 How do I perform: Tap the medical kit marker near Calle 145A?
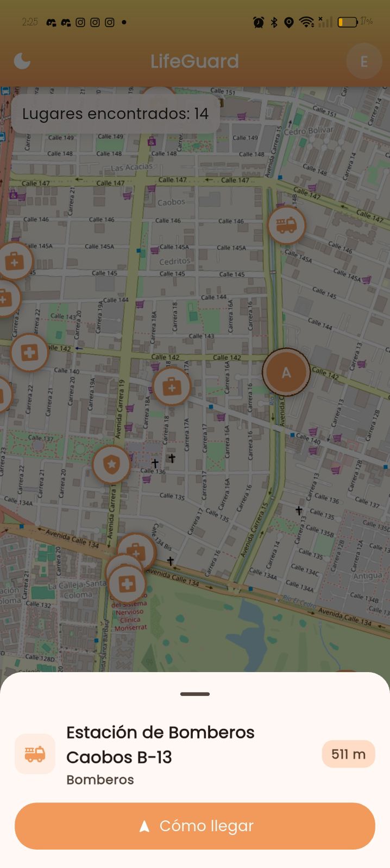[14, 262]
